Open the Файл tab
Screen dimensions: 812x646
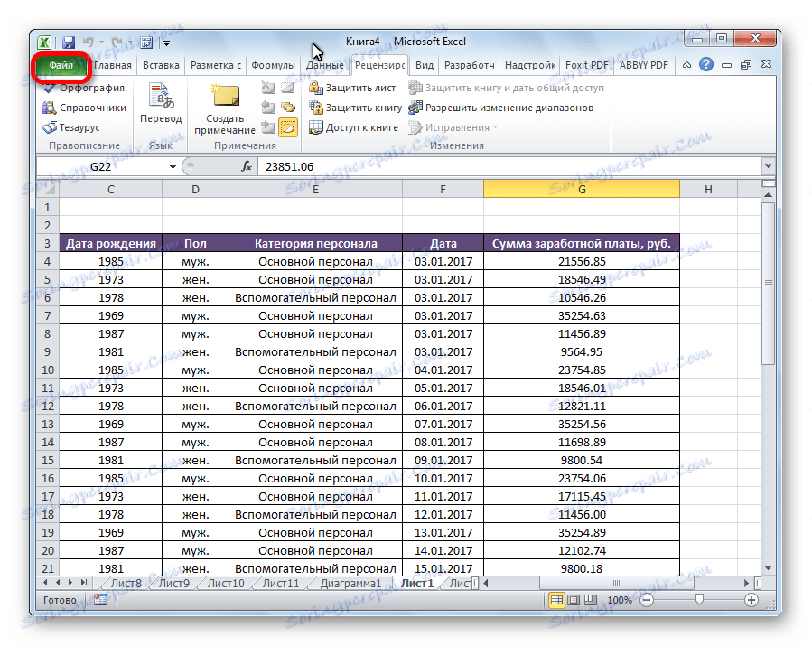click(x=61, y=66)
